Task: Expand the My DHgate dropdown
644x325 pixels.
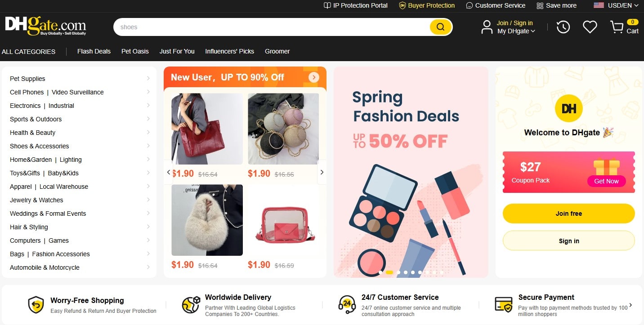Action: tap(516, 31)
